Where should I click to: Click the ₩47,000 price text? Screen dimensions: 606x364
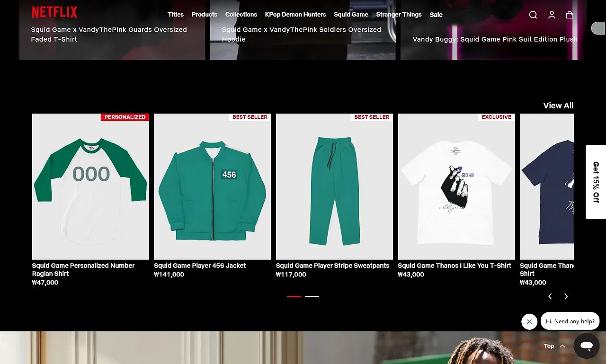click(45, 283)
